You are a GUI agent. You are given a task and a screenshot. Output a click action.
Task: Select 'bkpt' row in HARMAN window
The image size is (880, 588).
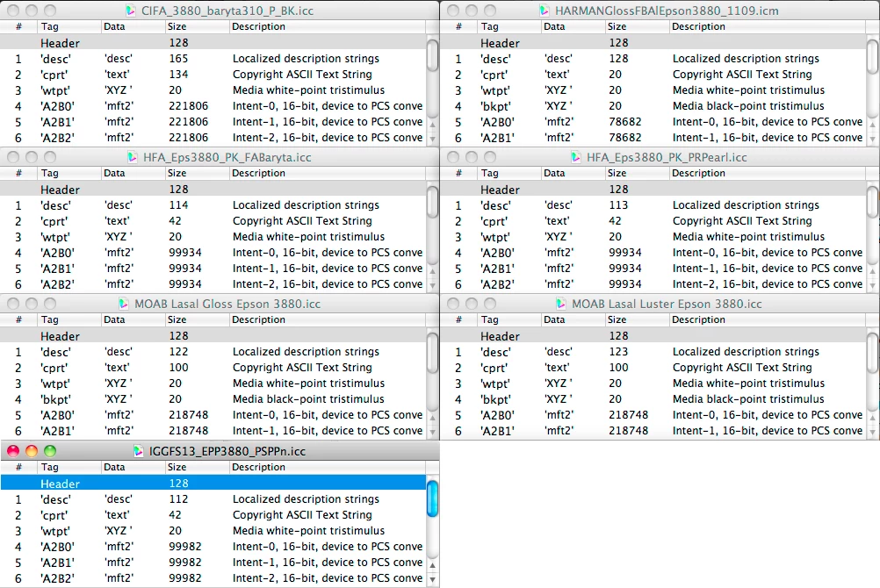(653, 105)
